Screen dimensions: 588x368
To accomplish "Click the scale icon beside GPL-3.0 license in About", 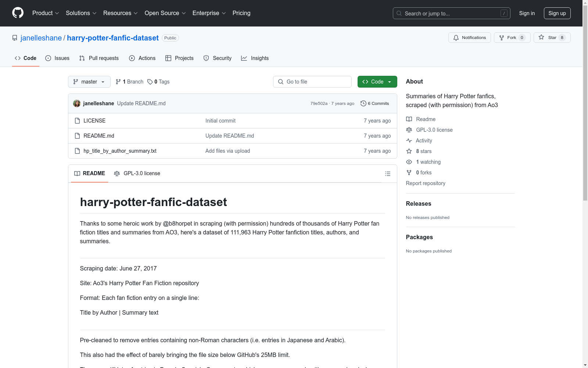I will coord(409,130).
